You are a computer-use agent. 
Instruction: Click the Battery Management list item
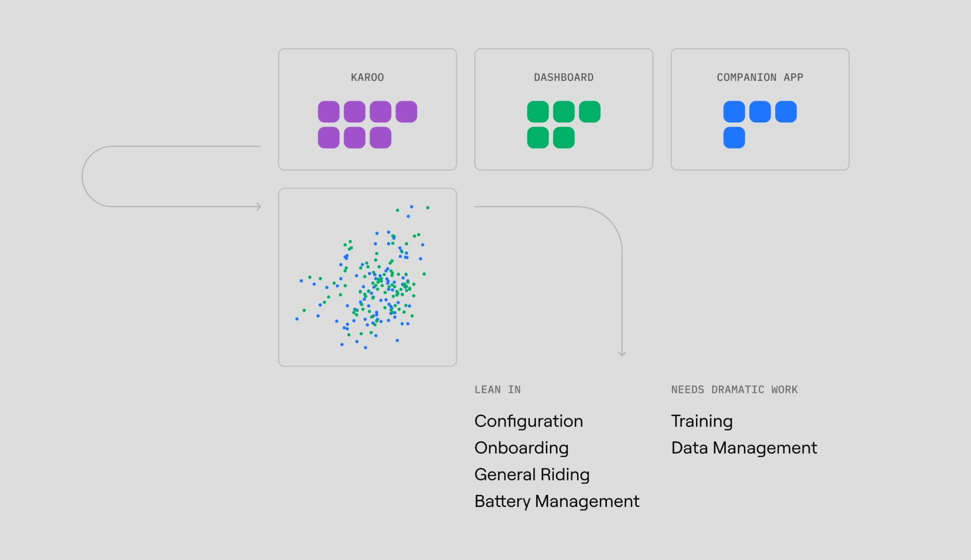point(557,501)
